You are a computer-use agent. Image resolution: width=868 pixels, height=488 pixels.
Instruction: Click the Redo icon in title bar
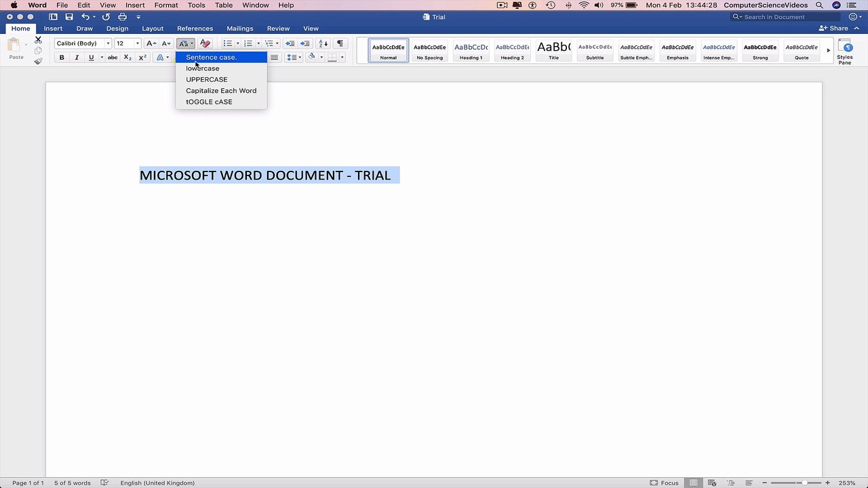pos(106,16)
